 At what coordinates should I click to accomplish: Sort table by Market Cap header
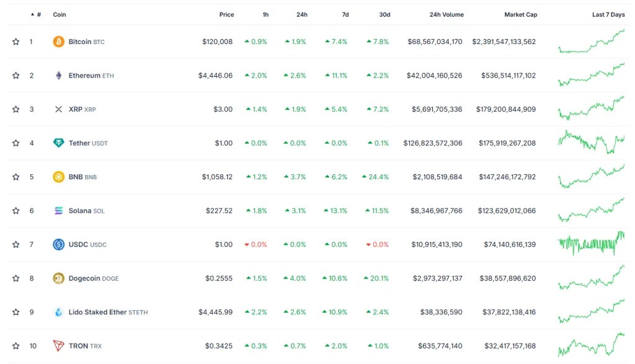[520, 14]
